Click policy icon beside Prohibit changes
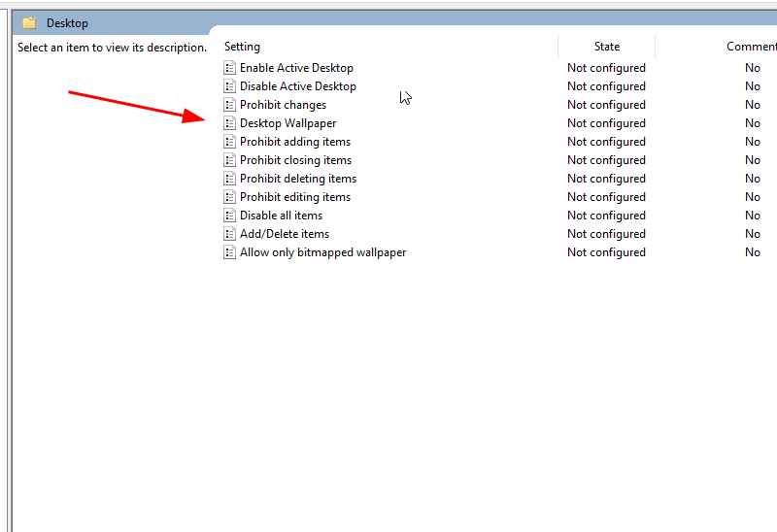This screenshot has height=532, width=777. pos(229,105)
